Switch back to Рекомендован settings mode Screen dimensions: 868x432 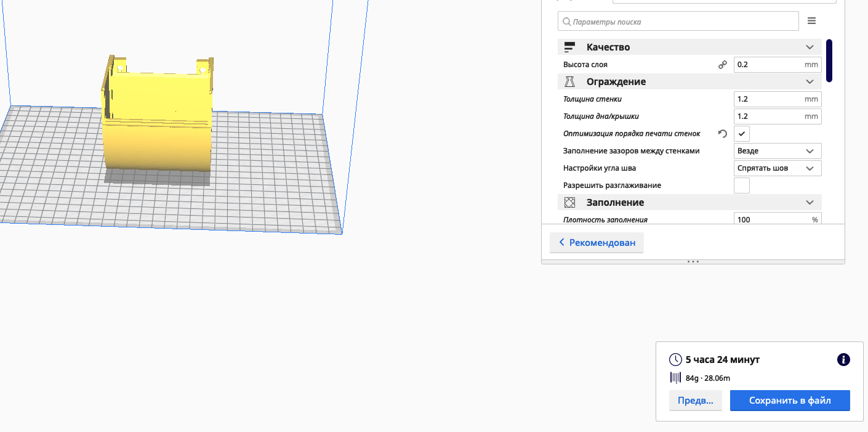point(597,243)
